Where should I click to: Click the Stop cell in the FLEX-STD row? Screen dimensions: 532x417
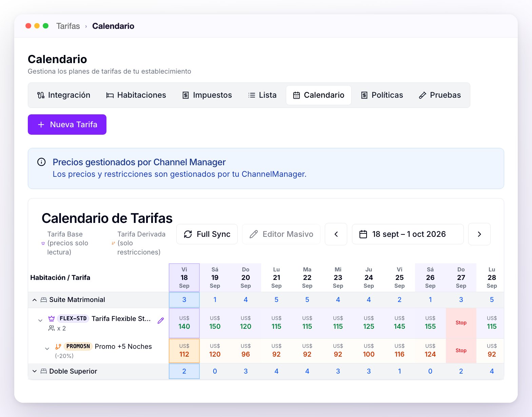click(x=461, y=323)
